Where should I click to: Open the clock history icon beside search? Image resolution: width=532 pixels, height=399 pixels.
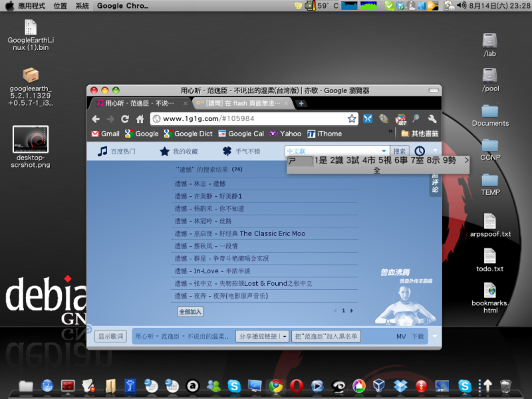420,152
